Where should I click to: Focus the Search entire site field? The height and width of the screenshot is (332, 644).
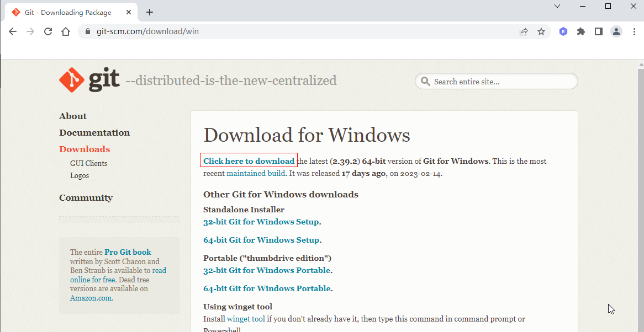(x=496, y=81)
